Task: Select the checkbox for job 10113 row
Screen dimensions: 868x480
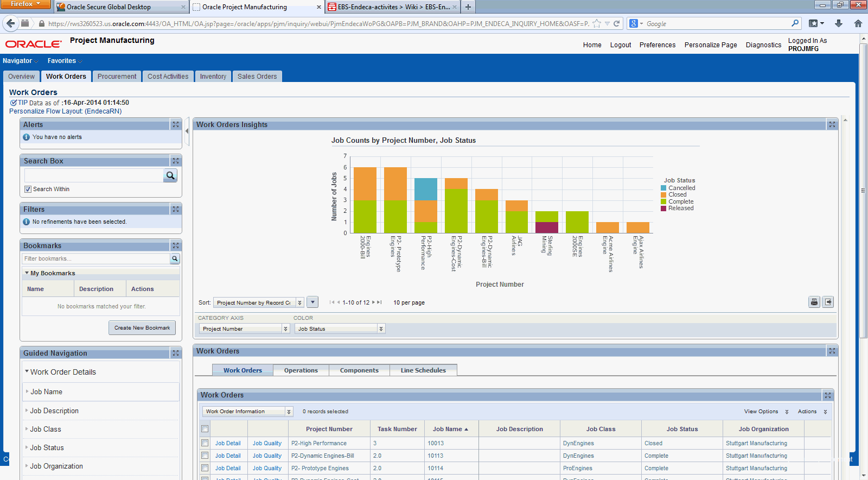Action: click(x=205, y=456)
